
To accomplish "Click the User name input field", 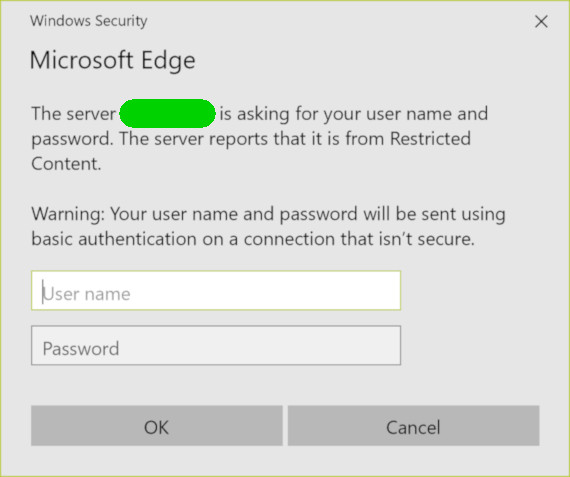I will pyautogui.click(x=216, y=290).
